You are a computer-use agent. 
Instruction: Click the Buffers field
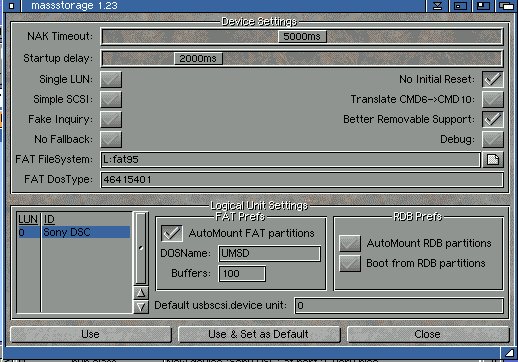[242, 274]
